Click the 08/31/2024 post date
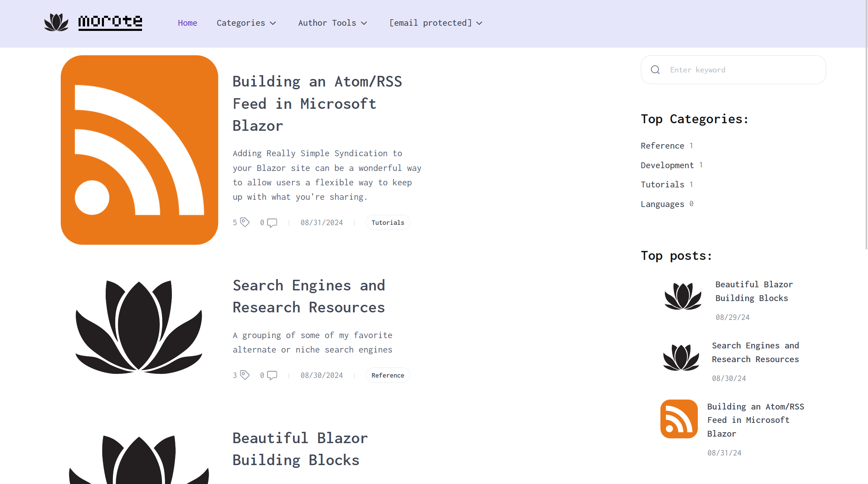The height and width of the screenshot is (484, 868). click(322, 223)
